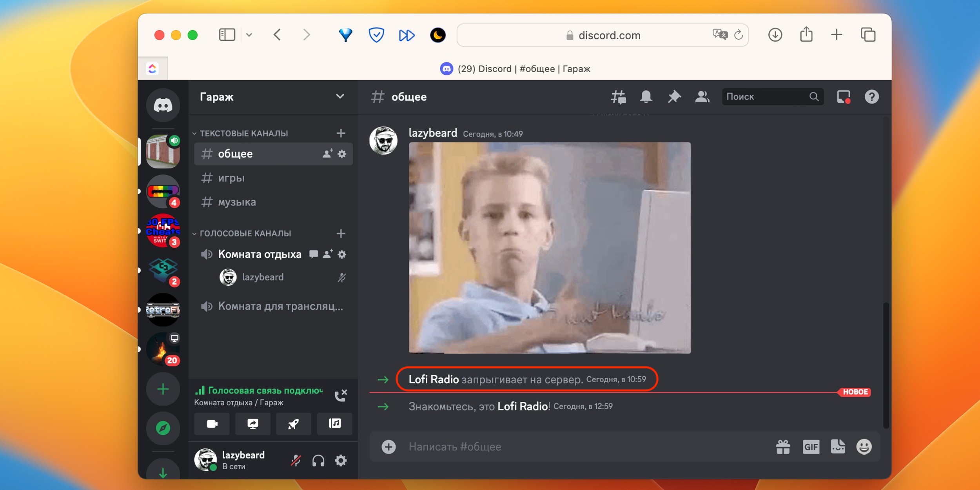Explore discoverable servers compass icon

pyautogui.click(x=163, y=428)
